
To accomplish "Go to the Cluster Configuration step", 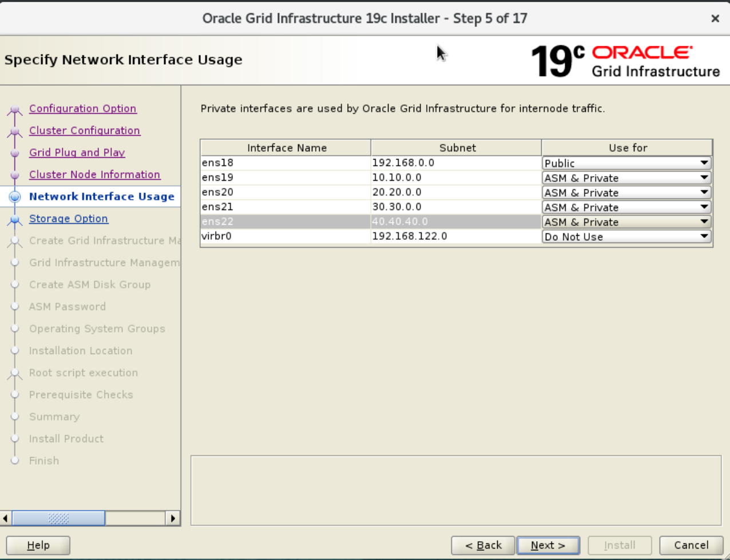I will [85, 130].
